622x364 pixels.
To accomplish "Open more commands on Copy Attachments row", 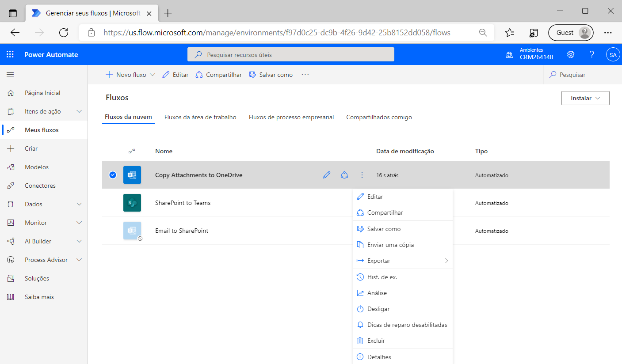I will (362, 175).
